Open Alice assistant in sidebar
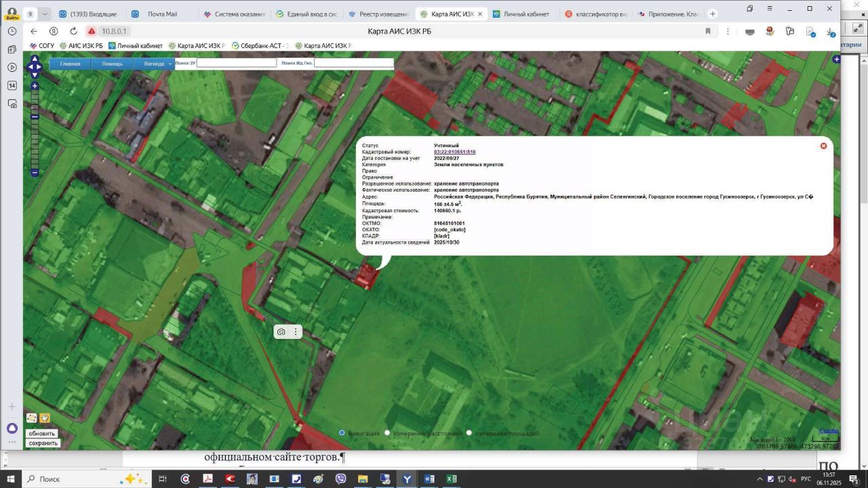 coord(12,428)
